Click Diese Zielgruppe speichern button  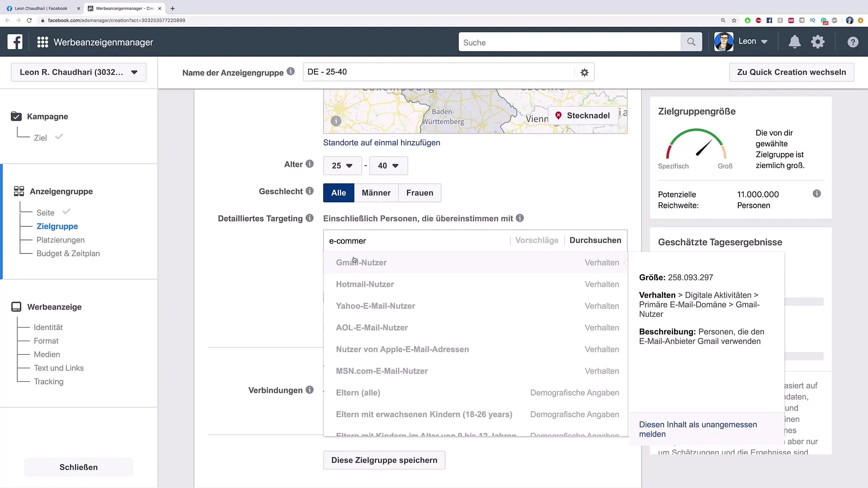pos(384,460)
